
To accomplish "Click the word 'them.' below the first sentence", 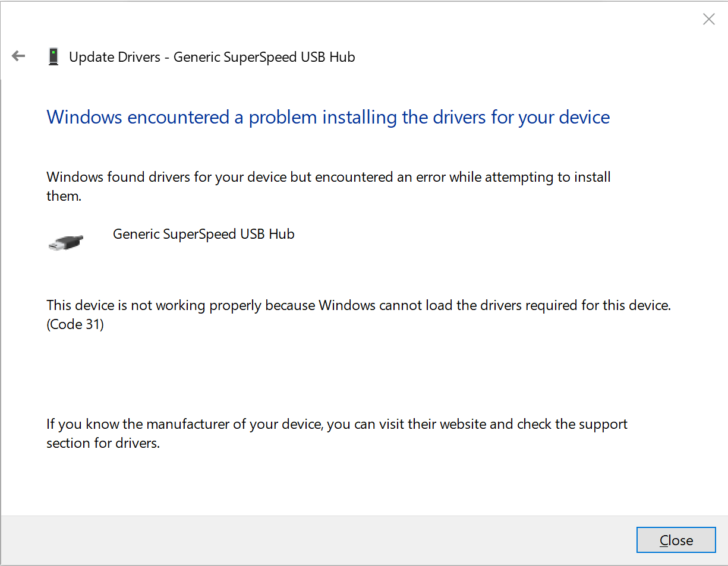I will pyautogui.click(x=64, y=196).
